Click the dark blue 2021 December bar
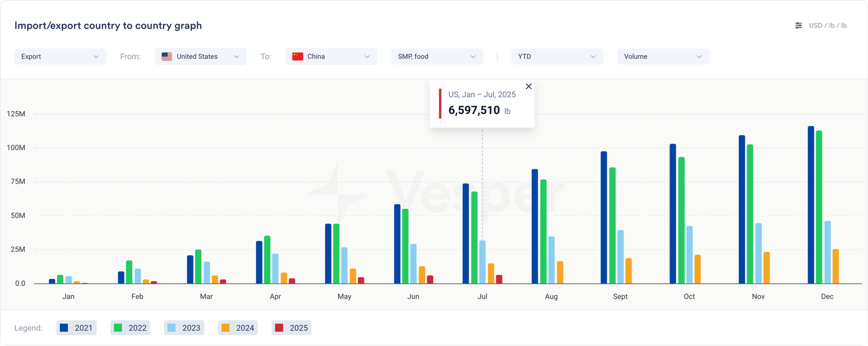Screen dimensions: 868x346 (x=810, y=206)
